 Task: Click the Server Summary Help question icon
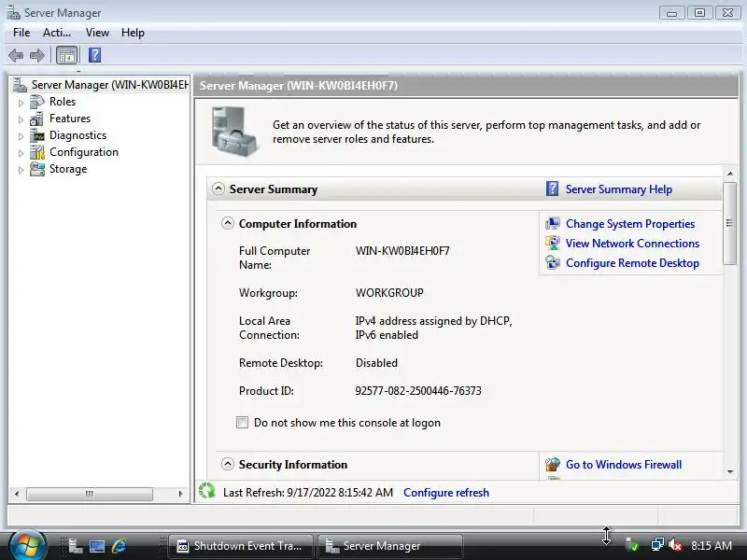552,189
